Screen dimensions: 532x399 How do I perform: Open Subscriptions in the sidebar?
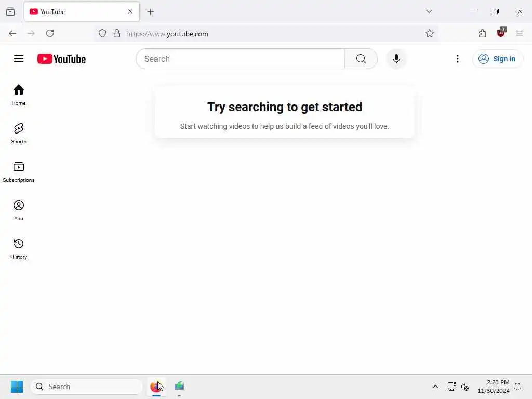(x=19, y=172)
